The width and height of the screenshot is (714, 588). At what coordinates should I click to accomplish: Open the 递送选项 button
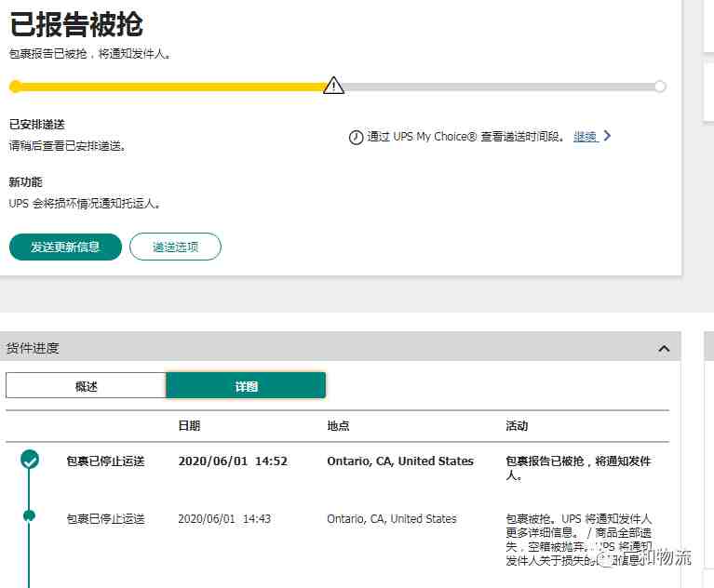coord(175,247)
